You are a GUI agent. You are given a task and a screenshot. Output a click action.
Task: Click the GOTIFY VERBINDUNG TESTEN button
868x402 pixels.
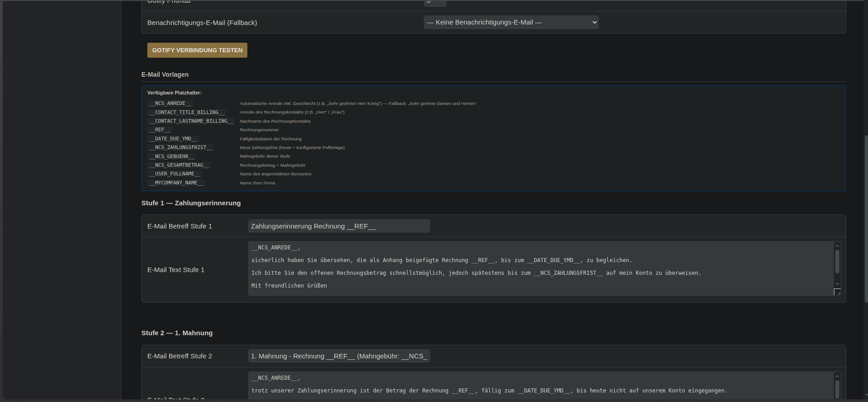pos(197,50)
